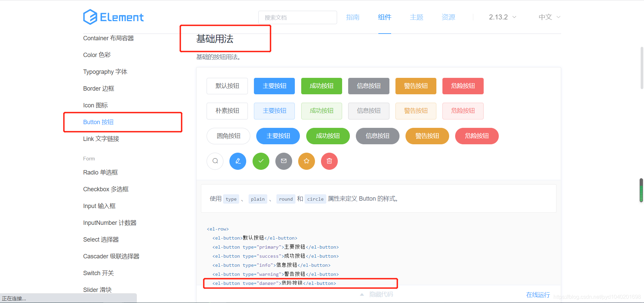Select Button 按钮 in sidebar
Screen dimensions: 644x303
(98, 122)
